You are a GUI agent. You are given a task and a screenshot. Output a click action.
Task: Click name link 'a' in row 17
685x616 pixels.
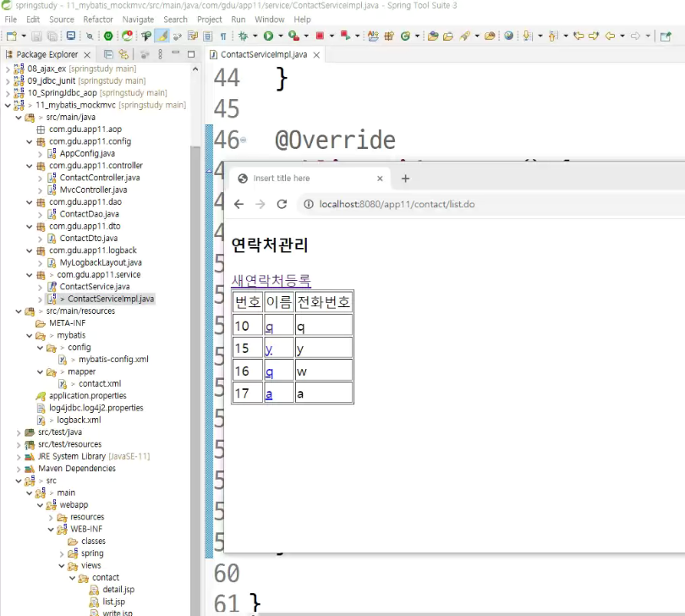coord(269,394)
